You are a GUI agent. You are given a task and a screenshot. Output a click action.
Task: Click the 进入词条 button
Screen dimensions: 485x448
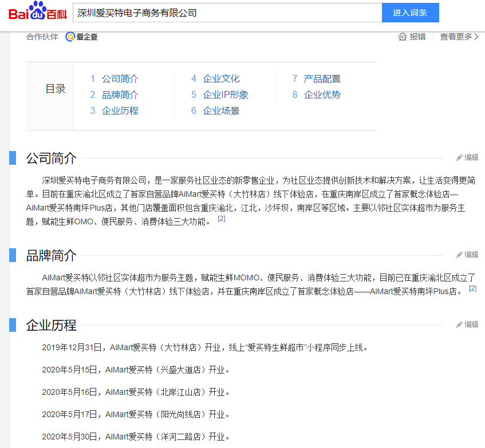(x=411, y=13)
